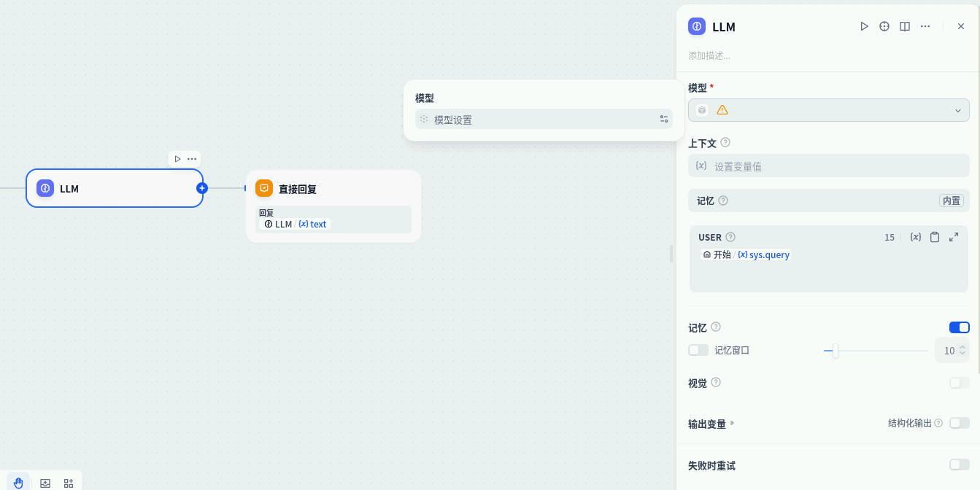Enable the 结构化输出 toggle
Screen dimensions: 980x490
[959, 423]
